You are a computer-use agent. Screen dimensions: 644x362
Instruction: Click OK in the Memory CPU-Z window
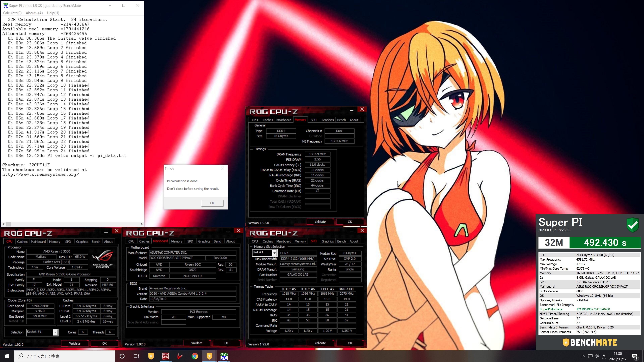point(350,222)
